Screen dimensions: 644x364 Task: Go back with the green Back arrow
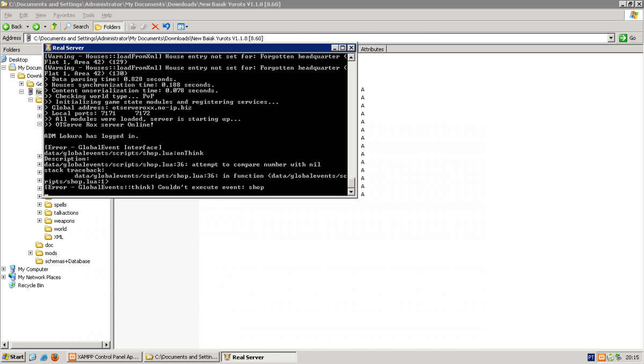(x=12, y=26)
